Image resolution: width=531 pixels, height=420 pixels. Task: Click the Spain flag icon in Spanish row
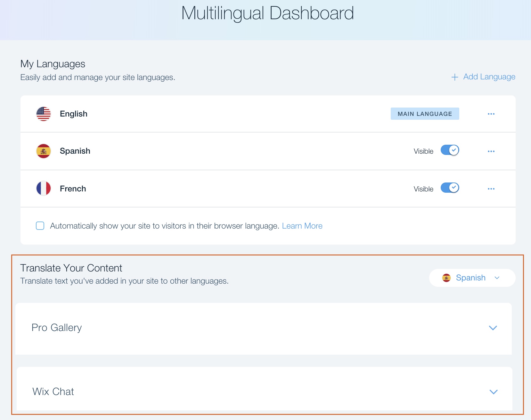coord(44,151)
